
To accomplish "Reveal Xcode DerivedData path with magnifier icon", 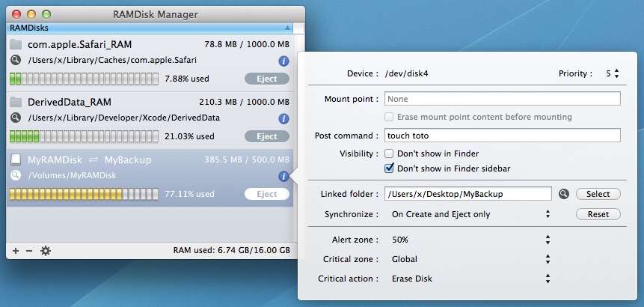I will click(16, 118).
